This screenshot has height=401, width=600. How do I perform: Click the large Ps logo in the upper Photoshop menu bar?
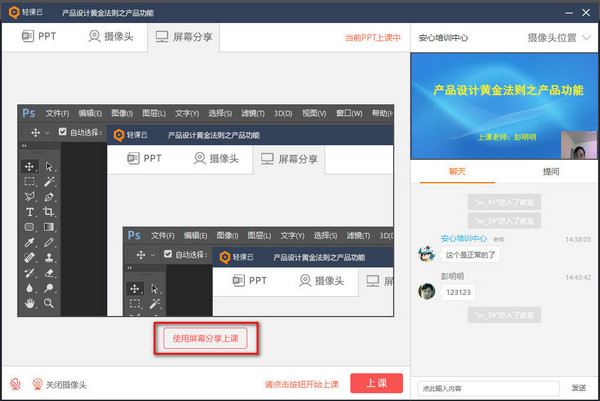click(29, 113)
